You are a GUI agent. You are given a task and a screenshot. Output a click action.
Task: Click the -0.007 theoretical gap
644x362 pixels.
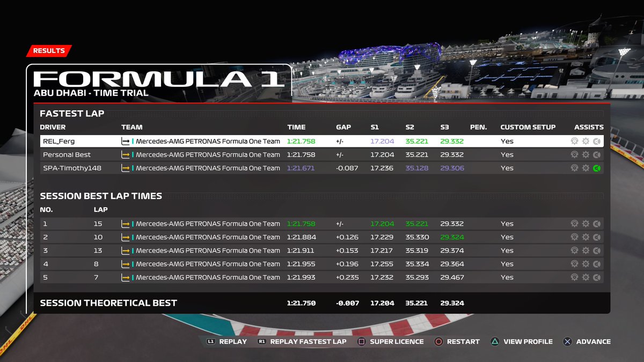[347, 303]
